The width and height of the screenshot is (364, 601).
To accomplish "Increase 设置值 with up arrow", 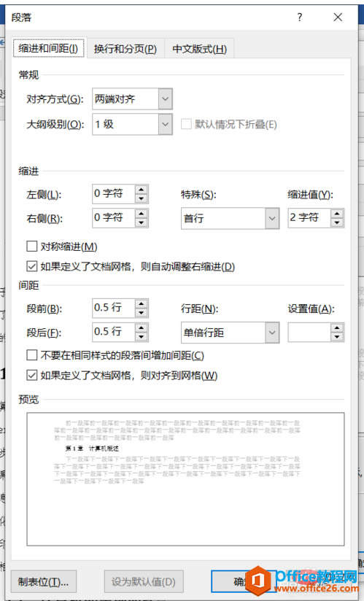I will point(337,327).
